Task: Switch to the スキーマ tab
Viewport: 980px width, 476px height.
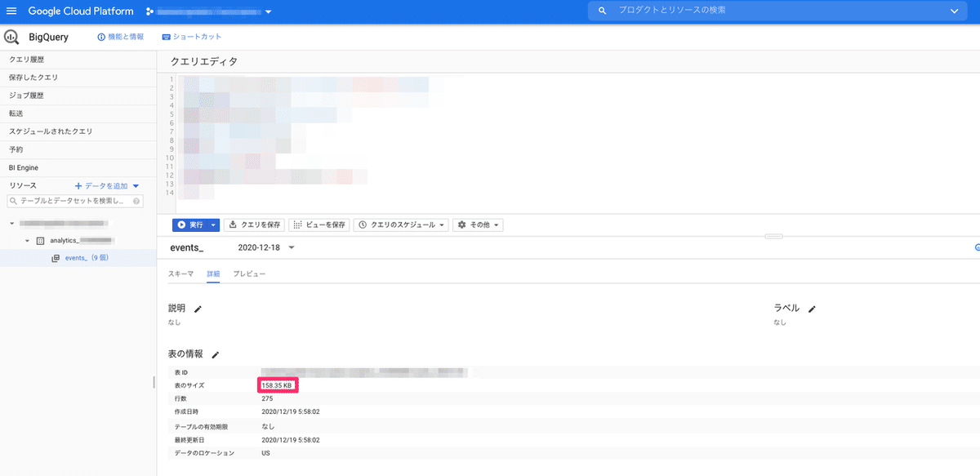Action: pos(181,274)
